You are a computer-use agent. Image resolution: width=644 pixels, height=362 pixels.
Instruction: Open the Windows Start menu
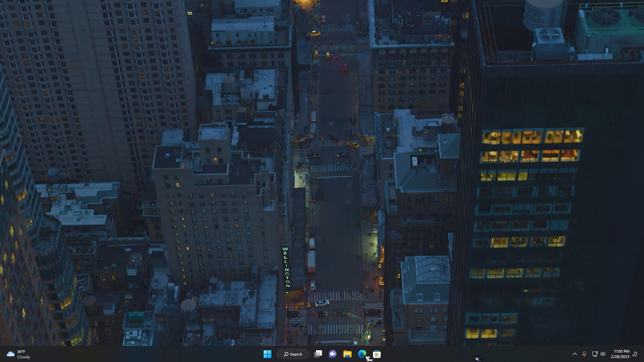coord(267,354)
